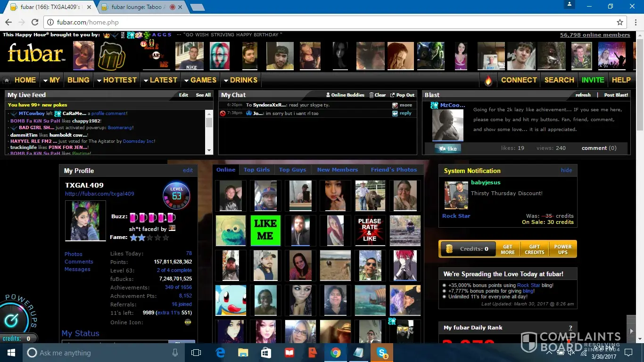Click the live feed scrollbar down arrow

(209, 150)
